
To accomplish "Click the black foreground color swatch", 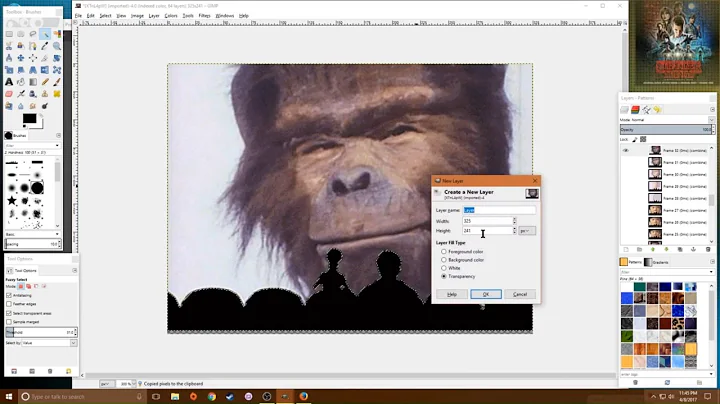I will [29, 118].
